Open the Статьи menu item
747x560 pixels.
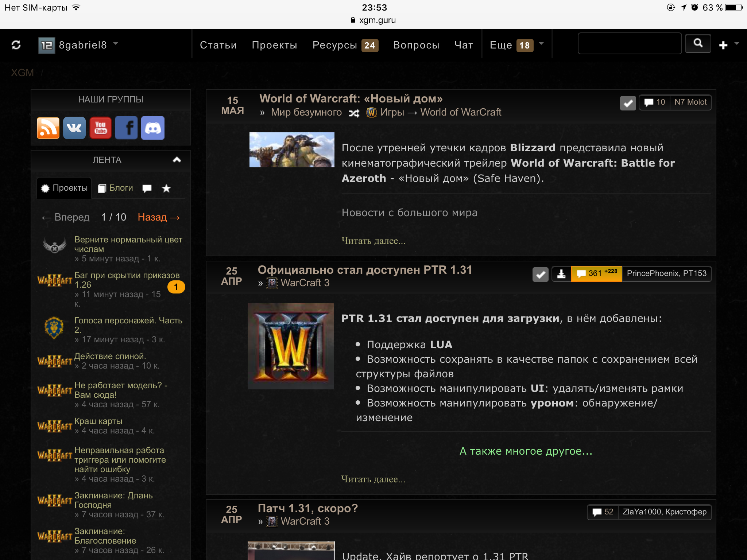218,45
